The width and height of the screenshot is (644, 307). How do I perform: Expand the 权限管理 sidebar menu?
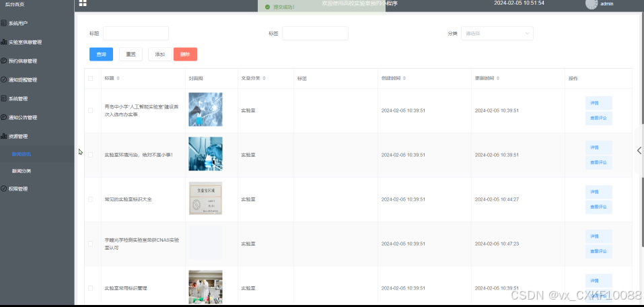[37, 189]
